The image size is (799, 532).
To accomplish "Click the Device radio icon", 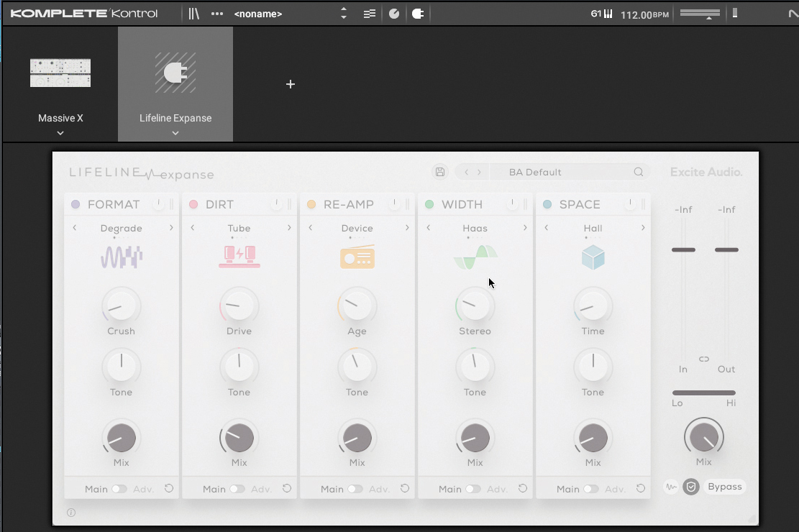I will (x=357, y=257).
